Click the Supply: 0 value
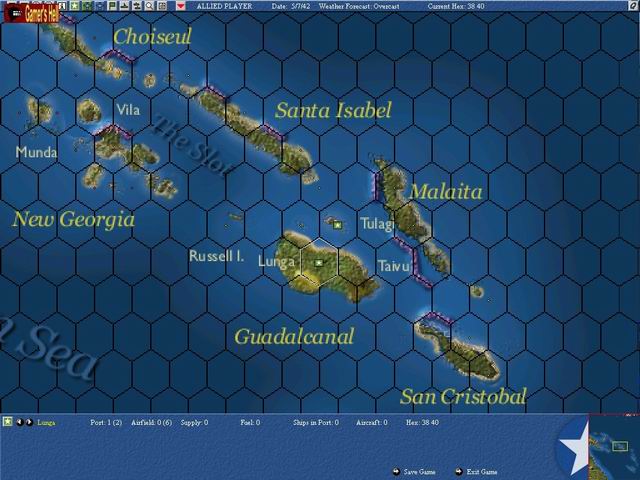640x480 pixels. (194, 422)
